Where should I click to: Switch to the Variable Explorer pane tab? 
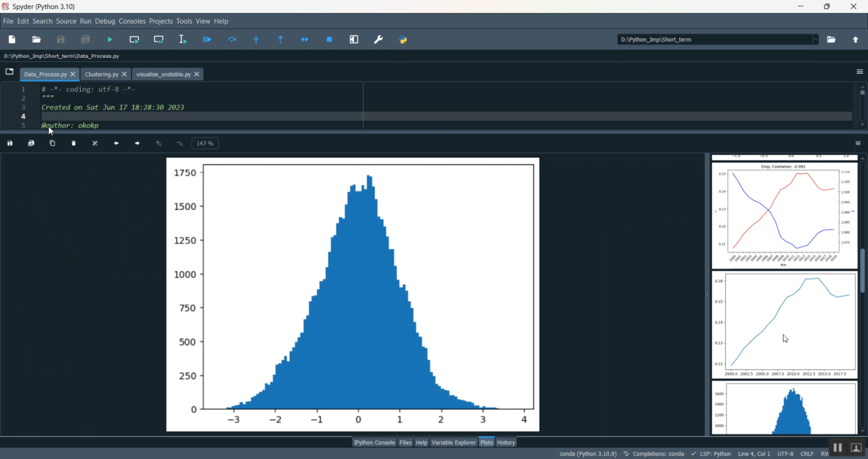453,443
